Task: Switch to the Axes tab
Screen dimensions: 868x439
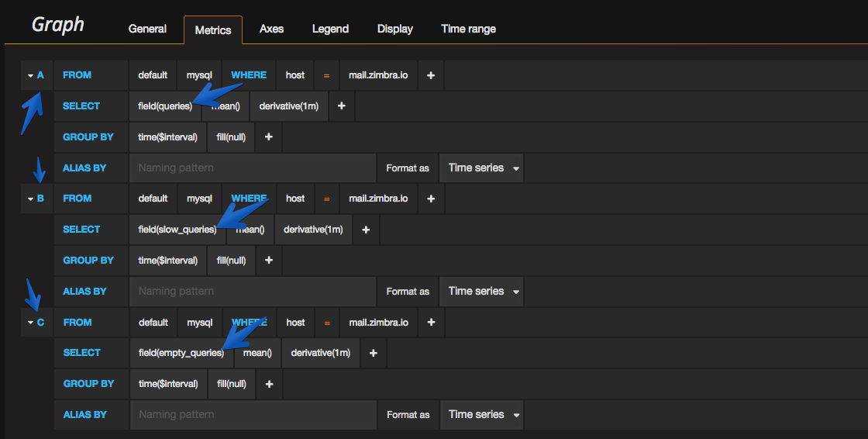Action: 271,29
